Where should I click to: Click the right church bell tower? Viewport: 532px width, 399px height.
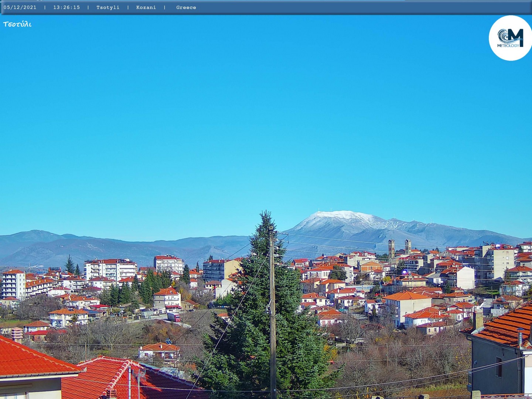[408, 246]
